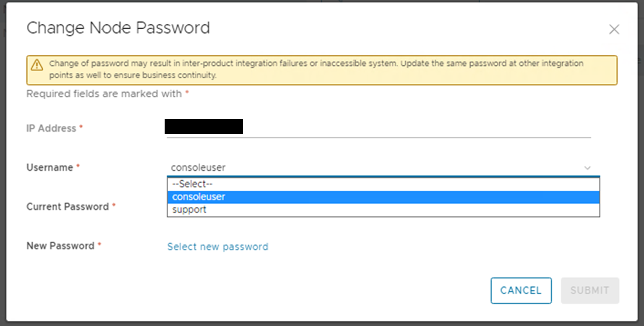The width and height of the screenshot is (644, 326).
Task: Open the Username combo box showing consoleuser
Action: [x=379, y=168]
